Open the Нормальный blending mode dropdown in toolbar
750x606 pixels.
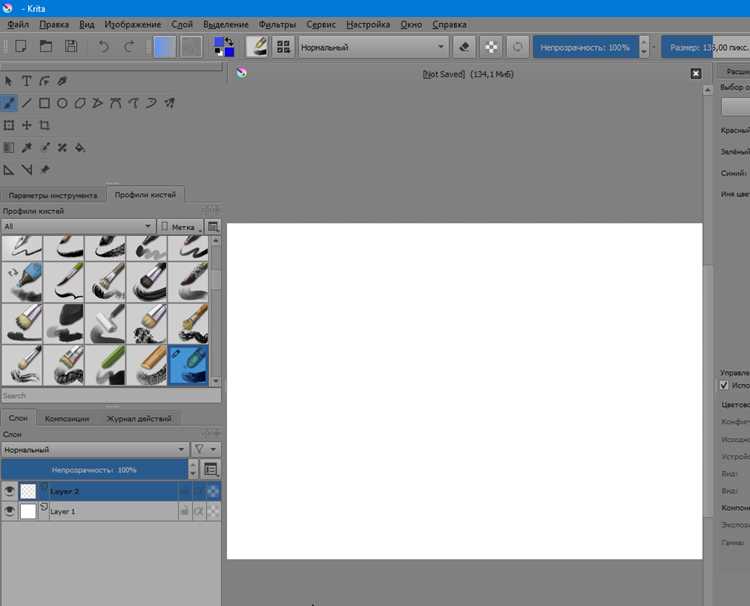[x=374, y=47]
